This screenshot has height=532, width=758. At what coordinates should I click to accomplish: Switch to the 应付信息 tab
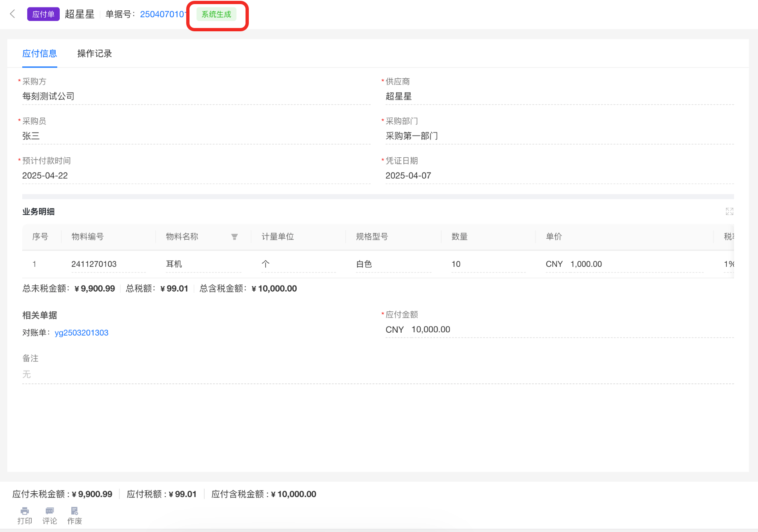(x=40, y=54)
